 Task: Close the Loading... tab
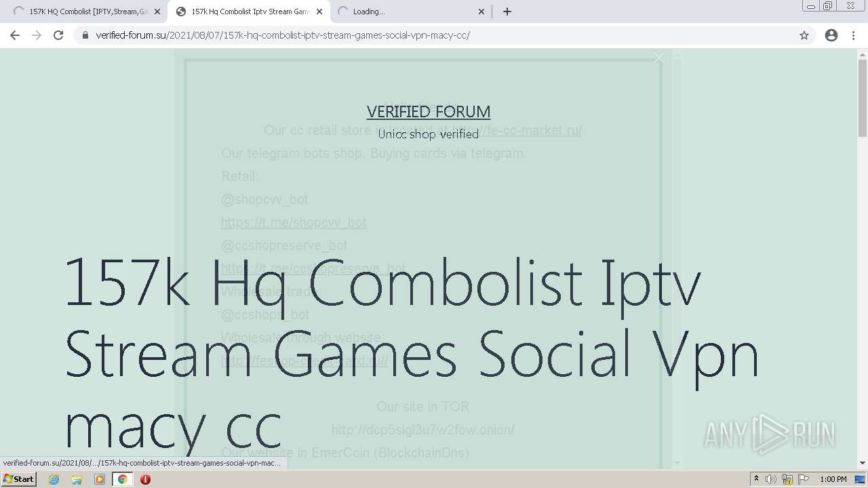point(481,12)
